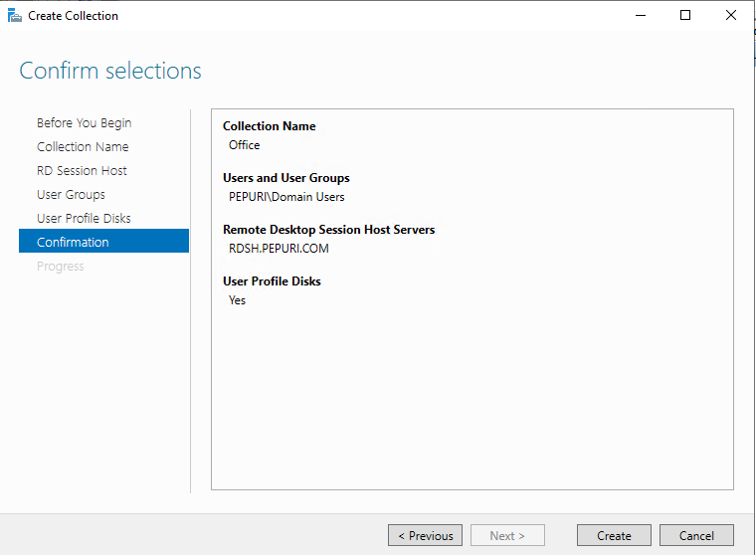Go to Before You Begin step
The height and width of the screenshot is (555, 756).
[84, 123]
